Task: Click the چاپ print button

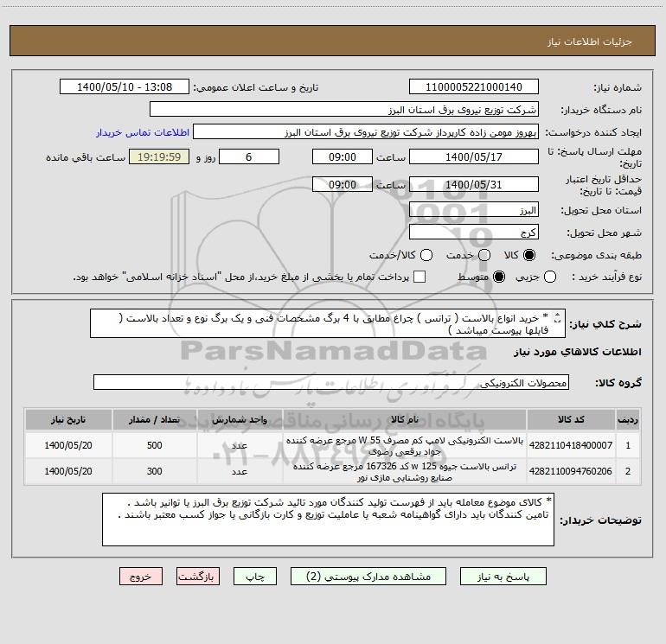Action: tap(255, 577)
